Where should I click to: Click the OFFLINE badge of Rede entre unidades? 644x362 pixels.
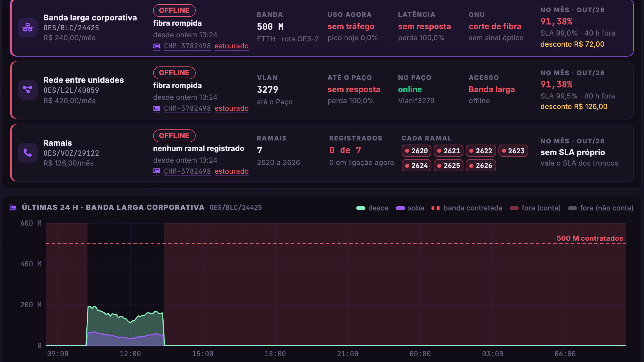click(174, 73)
